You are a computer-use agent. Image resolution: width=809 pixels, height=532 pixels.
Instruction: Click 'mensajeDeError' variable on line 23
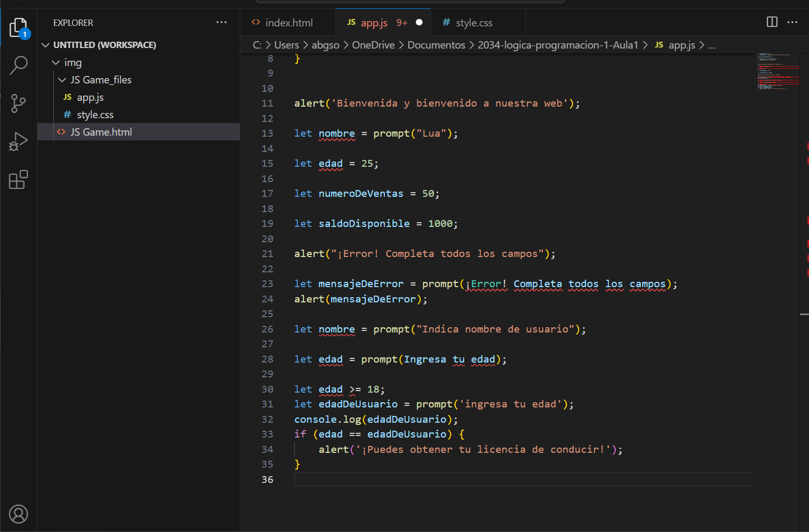point(361,284)
